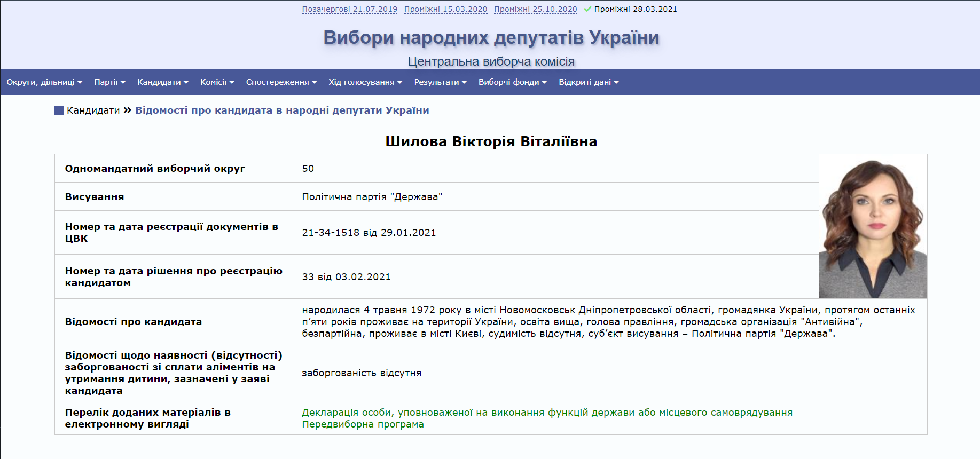Screen dimensions: 980x459
Task: Click the district value 50
Action: point(308,169)
